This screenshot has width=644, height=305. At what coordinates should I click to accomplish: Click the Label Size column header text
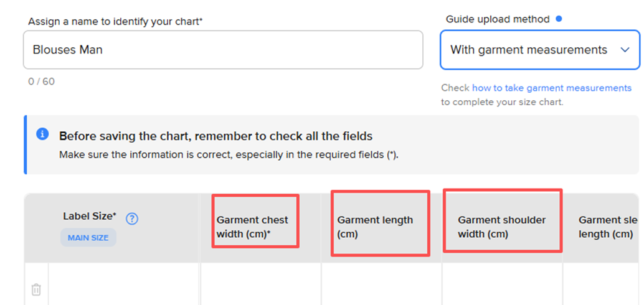pos(89,216)
